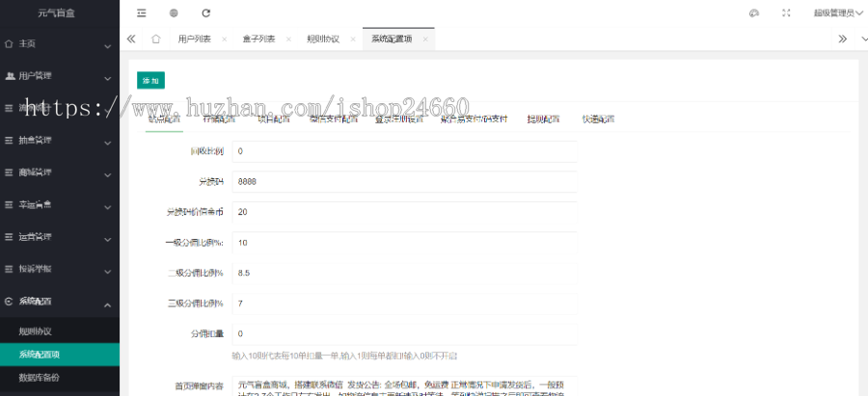Go to the home tab icon

click(156, 40)
